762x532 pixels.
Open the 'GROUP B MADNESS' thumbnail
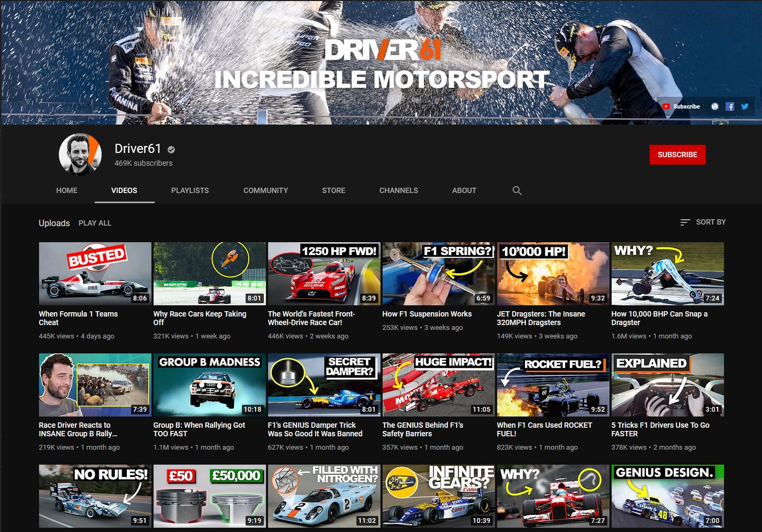[x=209, y=385]
